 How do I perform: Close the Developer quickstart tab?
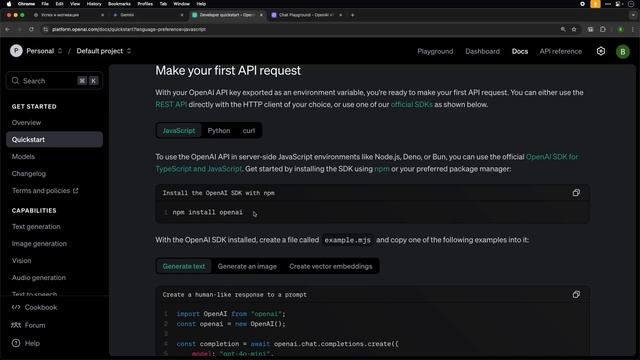[x=261, y=15]
